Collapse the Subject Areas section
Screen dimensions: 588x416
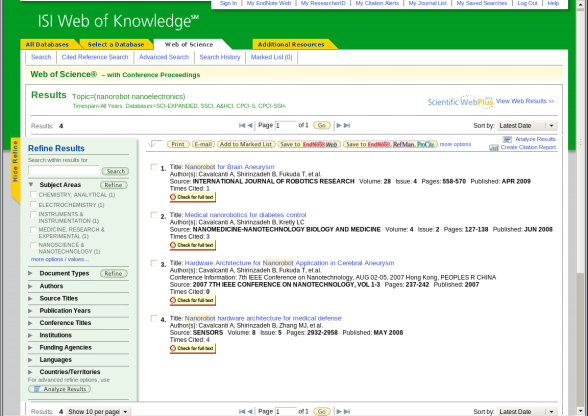[31, 185]
